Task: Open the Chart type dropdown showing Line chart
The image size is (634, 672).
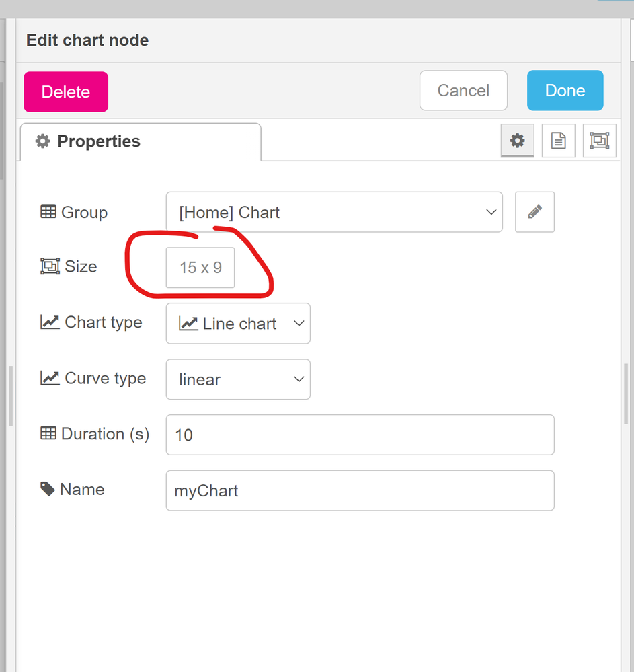Action: pyautogui.click(x=238, y=324)
